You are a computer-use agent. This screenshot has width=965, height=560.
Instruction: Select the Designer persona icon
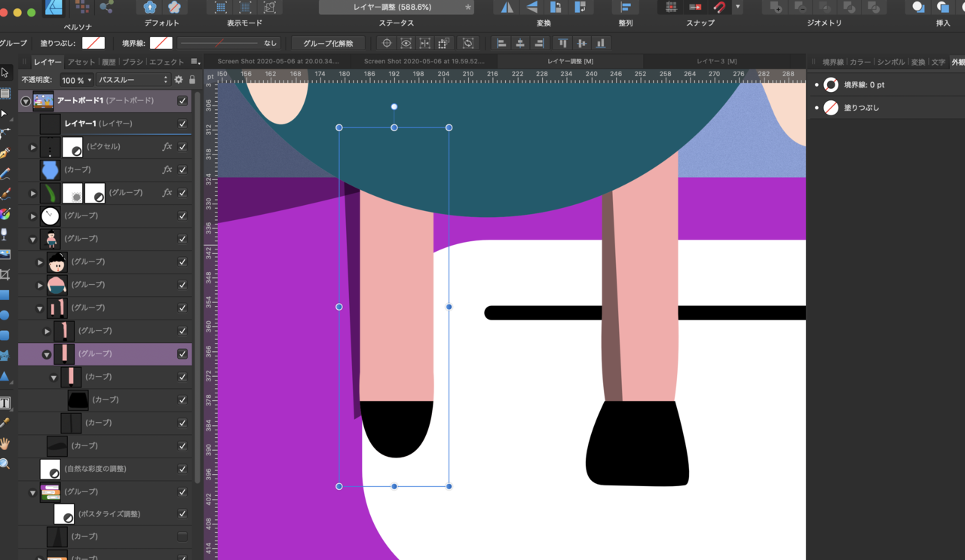tap(54, 8)
